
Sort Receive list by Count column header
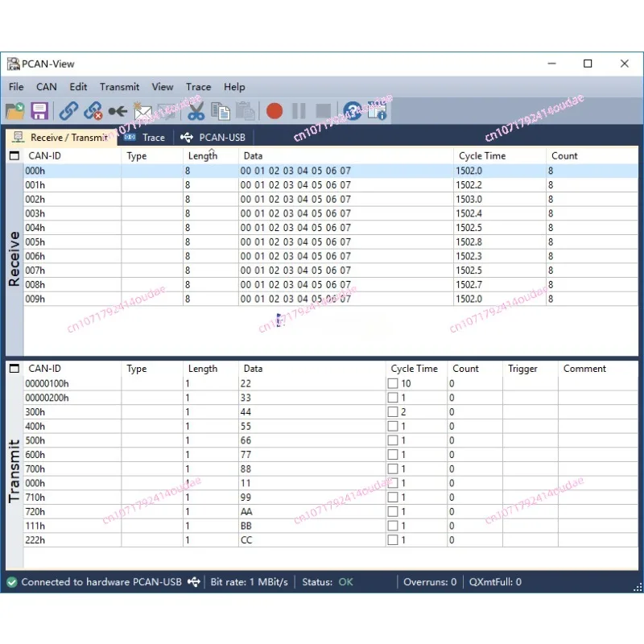point(592,155)
